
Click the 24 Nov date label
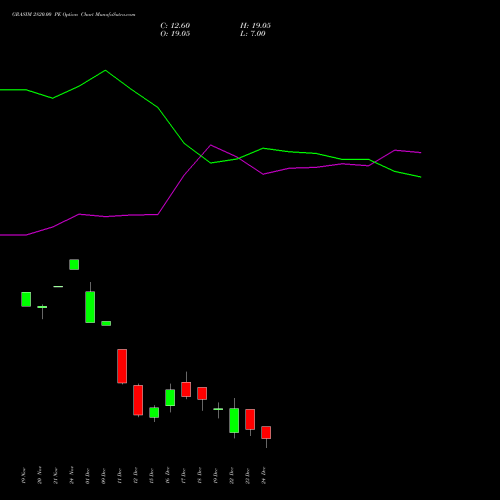[72, 475]
